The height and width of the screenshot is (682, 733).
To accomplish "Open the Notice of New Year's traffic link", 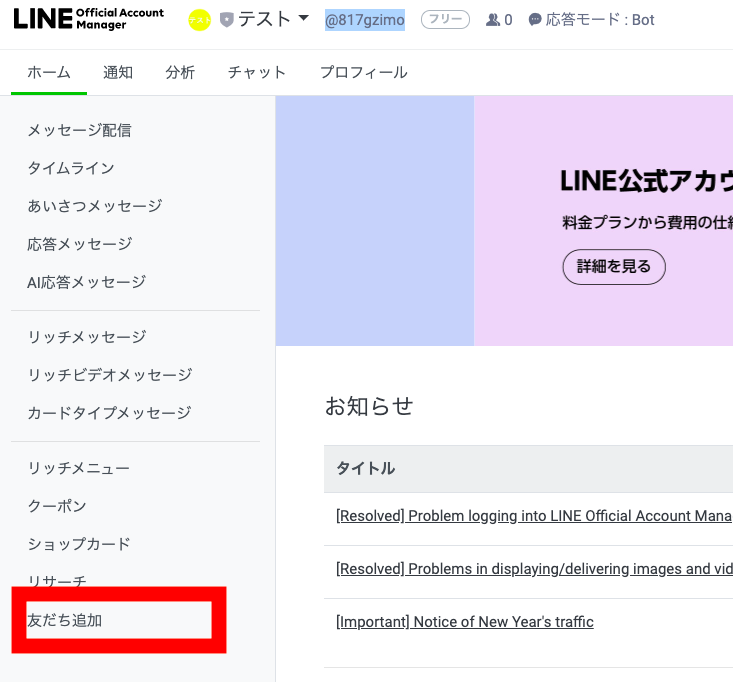I will tap(465, 622).
